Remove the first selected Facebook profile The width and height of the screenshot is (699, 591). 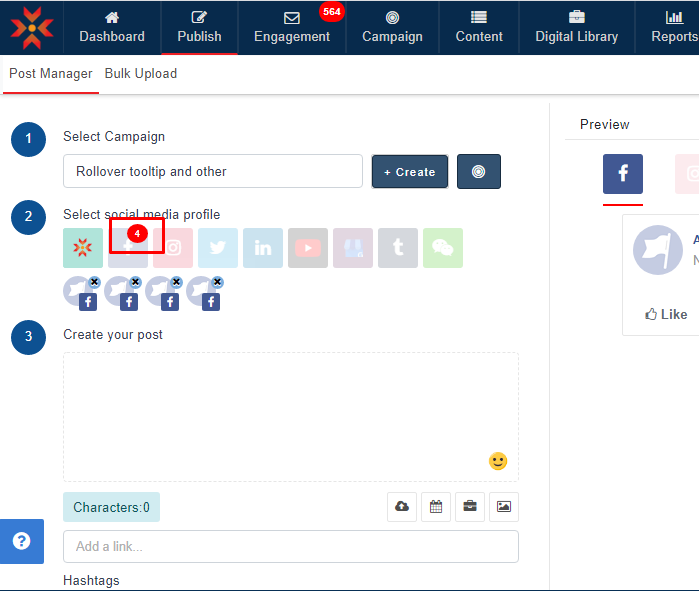coord(94,283)
